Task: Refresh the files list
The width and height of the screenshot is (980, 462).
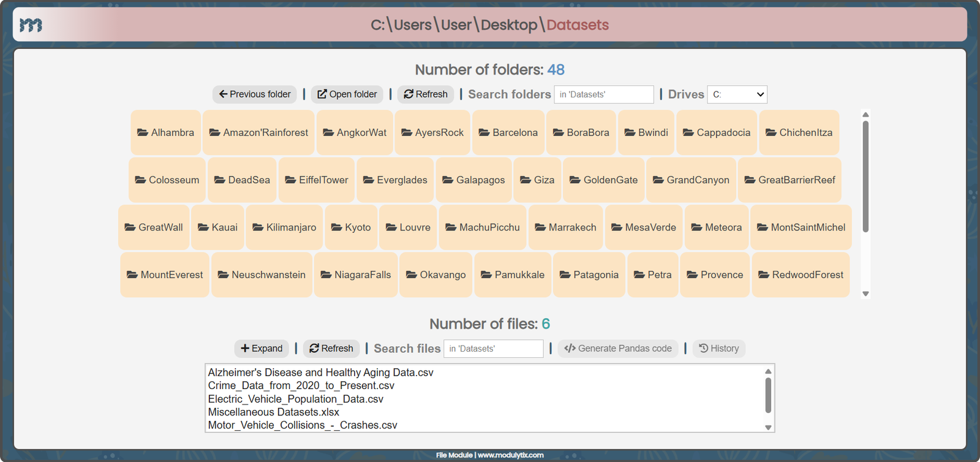Action: [331, 349]
